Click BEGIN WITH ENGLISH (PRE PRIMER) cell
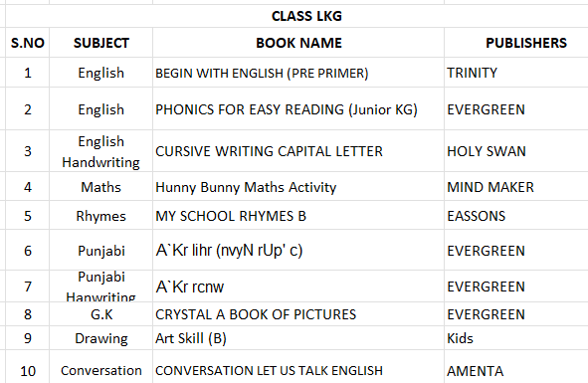Image resolution: width=588 pixels, height=383 pixels. tap(298, 73)
